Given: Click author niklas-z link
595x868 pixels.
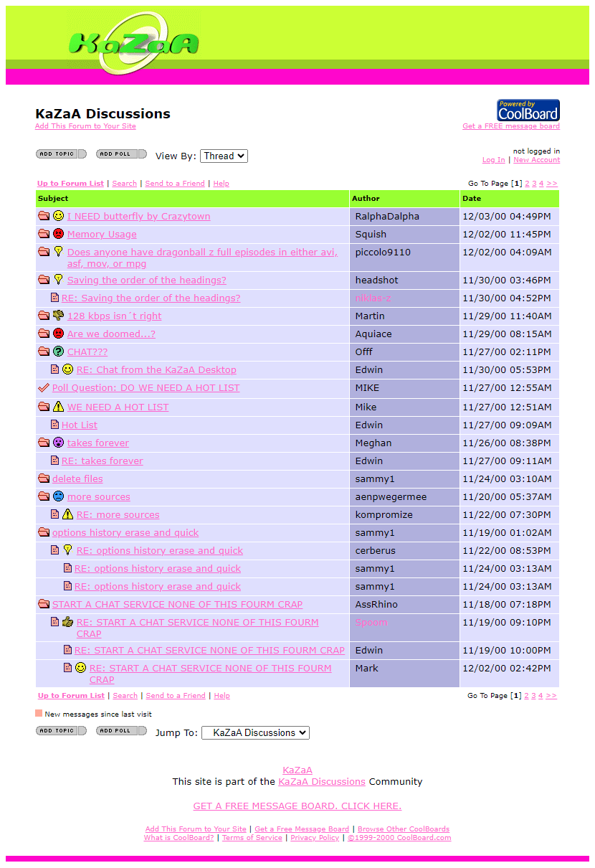Looking at the screenshot, I should point(373,298).
